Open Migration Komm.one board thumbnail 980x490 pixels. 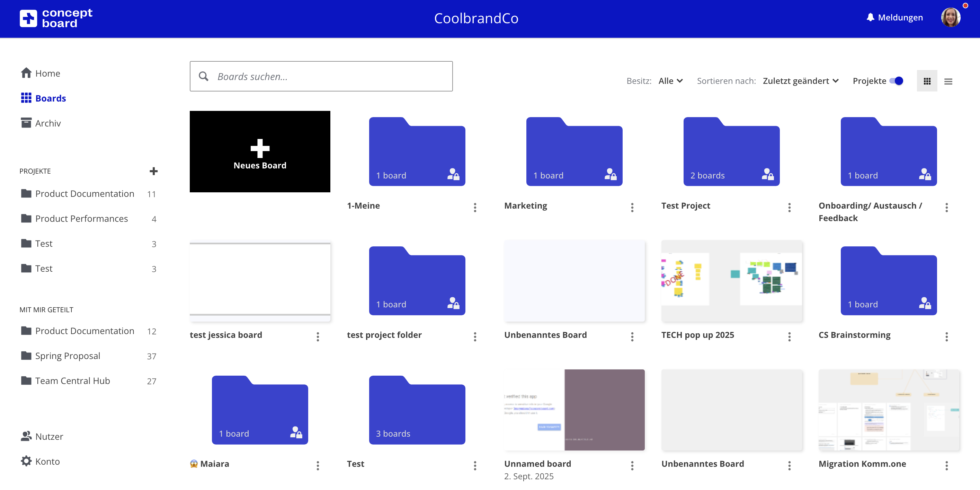coord(889,410)
